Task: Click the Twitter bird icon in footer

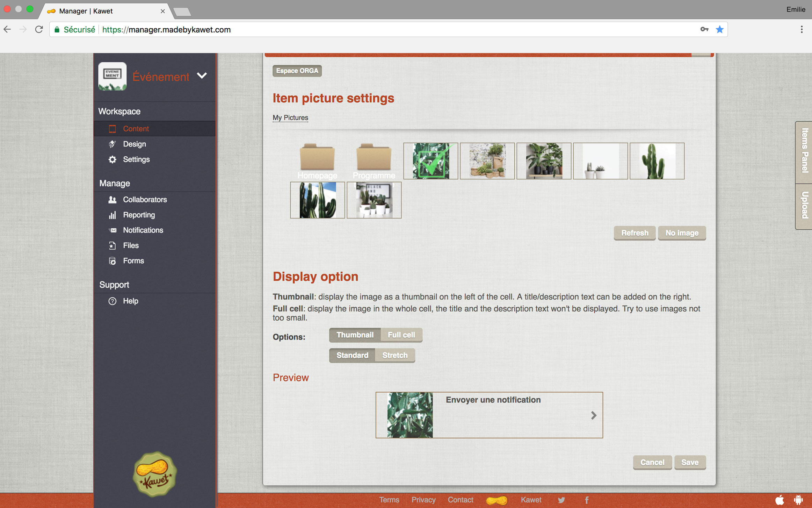Action: click(x=561, y=500)
